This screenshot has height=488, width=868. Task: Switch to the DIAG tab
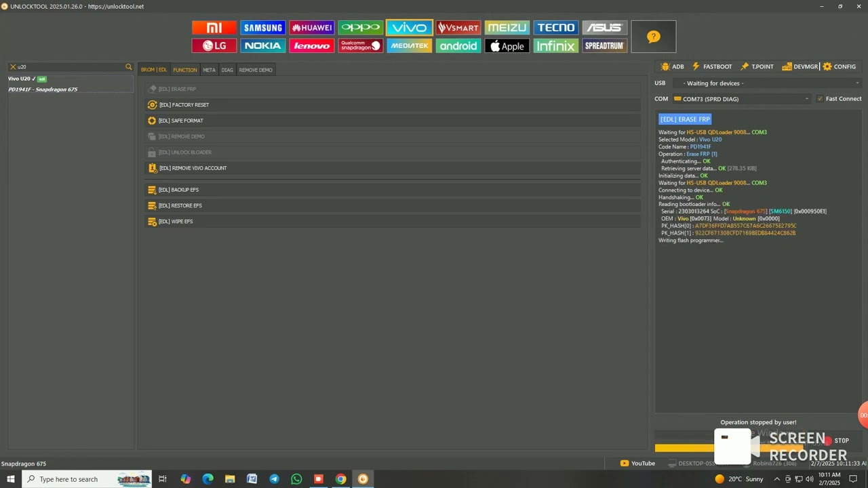click(x=227, y=70)
